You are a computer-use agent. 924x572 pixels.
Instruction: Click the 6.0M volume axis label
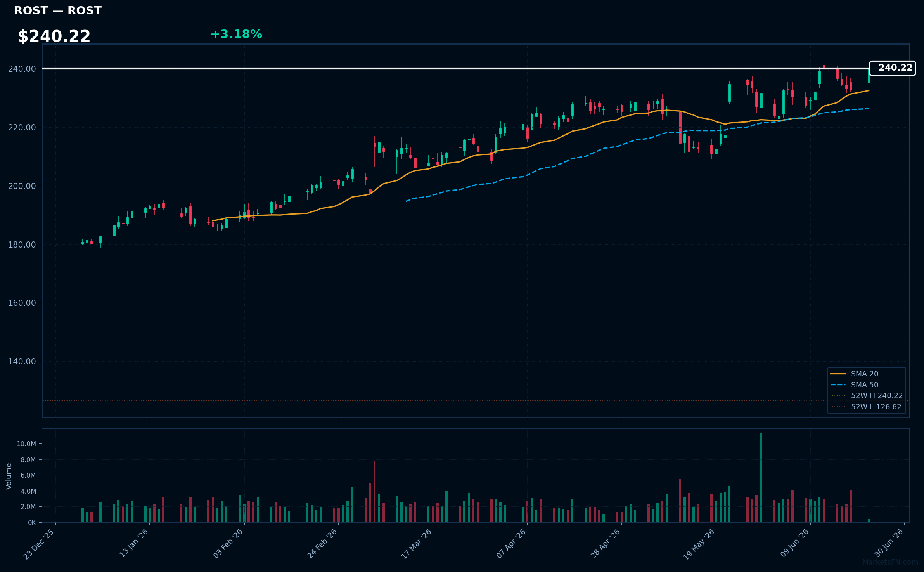pos(28,475)
